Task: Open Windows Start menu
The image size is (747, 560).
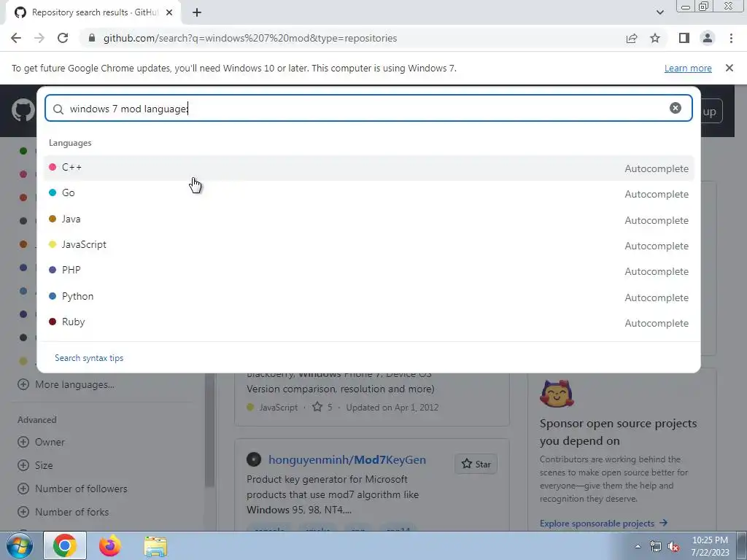Action: tap(20, 545)
